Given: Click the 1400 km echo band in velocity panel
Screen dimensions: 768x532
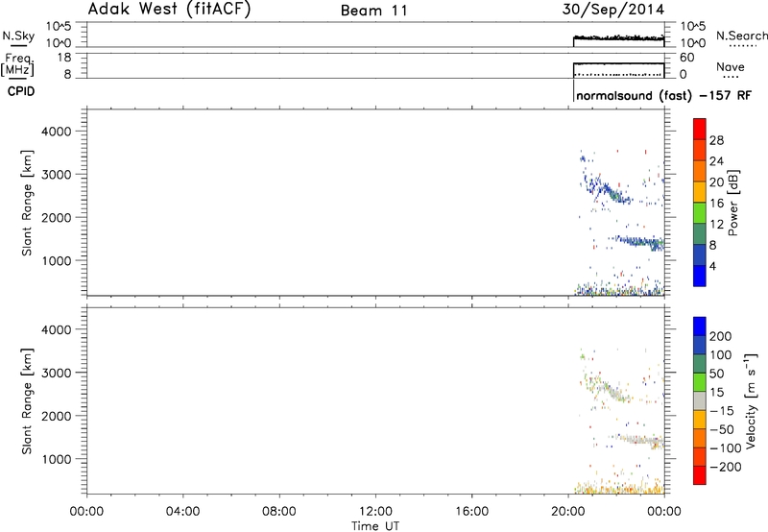Looking at the screenshot, I should tap(639, 440).
